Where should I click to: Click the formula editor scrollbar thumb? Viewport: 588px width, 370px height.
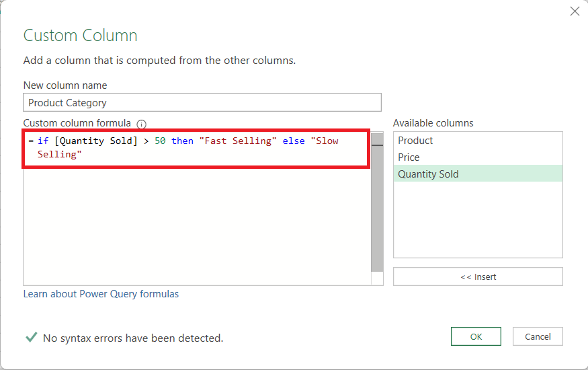click(377, 208)
